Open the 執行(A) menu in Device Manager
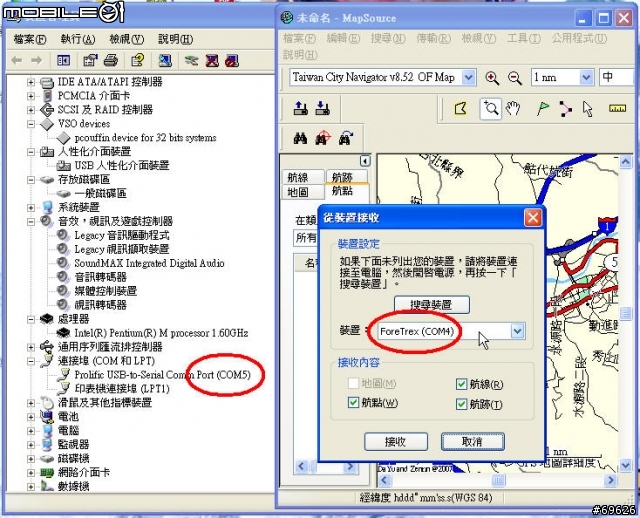This screenshot has width=640, height=518. coord(78,39)
